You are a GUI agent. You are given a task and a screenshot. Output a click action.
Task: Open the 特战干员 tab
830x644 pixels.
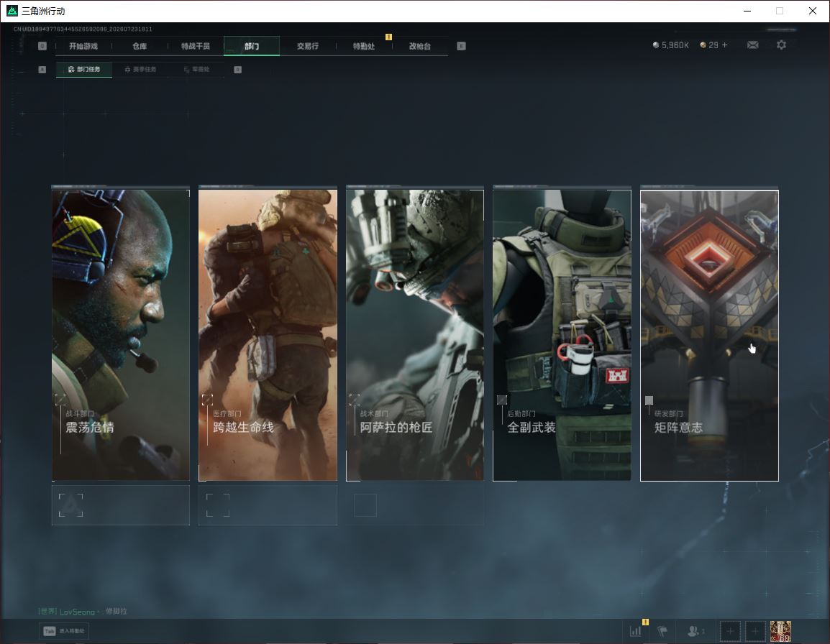pos(196,46)
